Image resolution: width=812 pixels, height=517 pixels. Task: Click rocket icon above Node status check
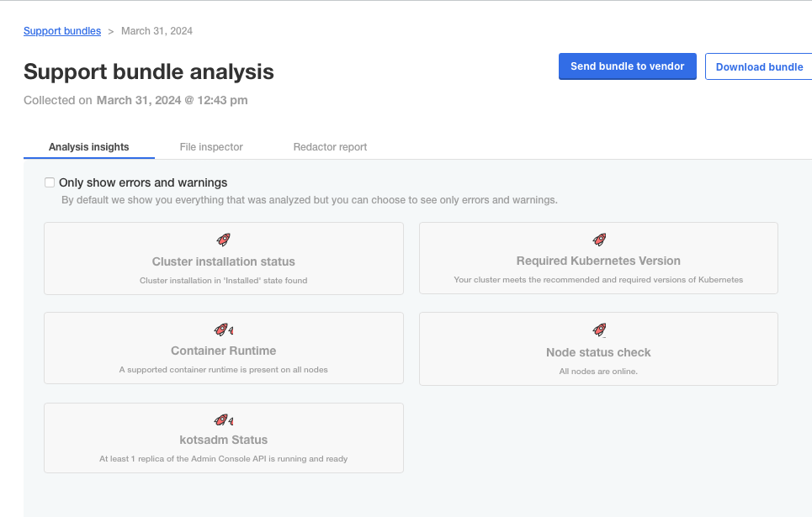[599, 330]
